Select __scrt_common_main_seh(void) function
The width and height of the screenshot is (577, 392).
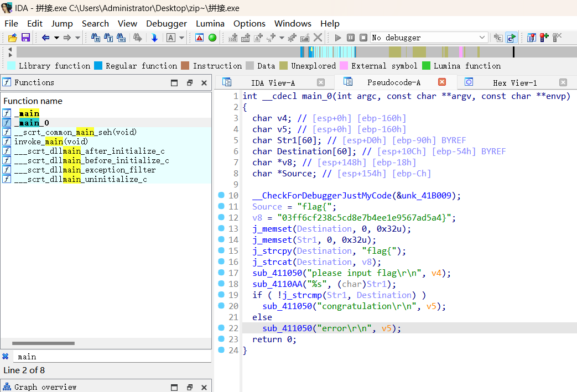pos(106,132)
